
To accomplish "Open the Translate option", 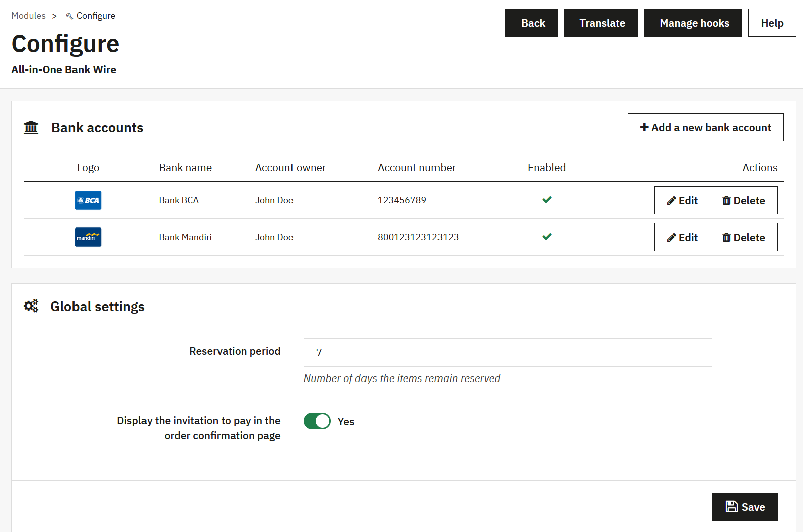I will [601, 23].
